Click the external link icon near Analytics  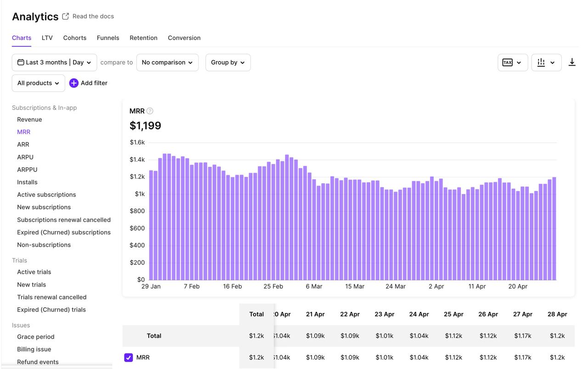tap(66, 16)
